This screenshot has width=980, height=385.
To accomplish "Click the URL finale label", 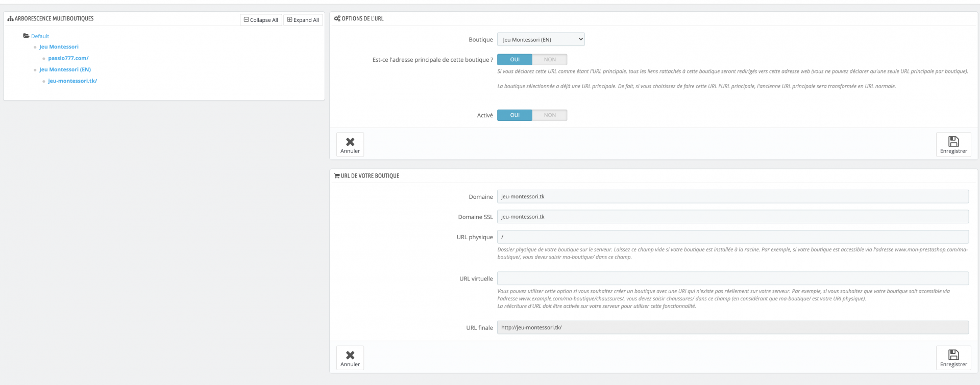I will click(479, 328).
